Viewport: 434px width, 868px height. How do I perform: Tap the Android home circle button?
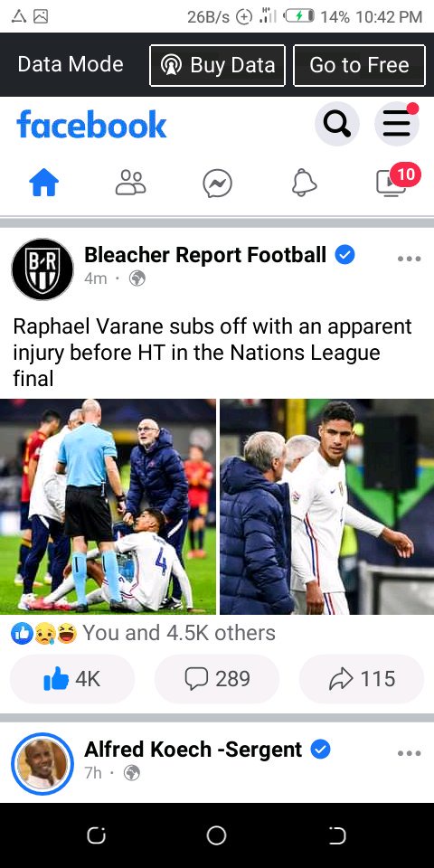[216, 835]
